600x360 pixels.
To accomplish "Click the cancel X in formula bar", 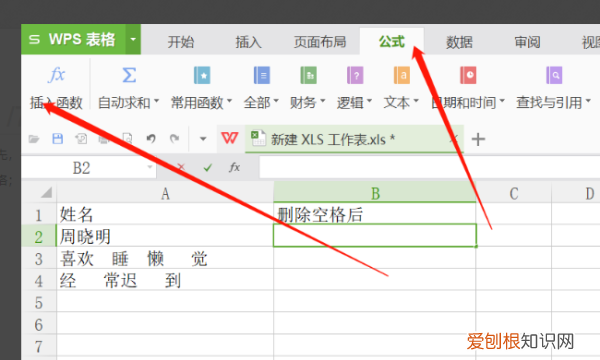I will 181,167.
